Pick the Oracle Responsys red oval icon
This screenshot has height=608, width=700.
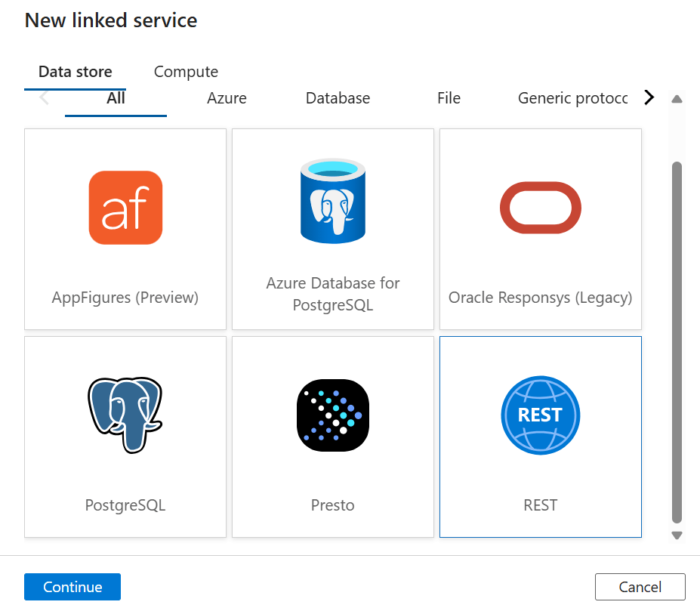click(541, 208)
